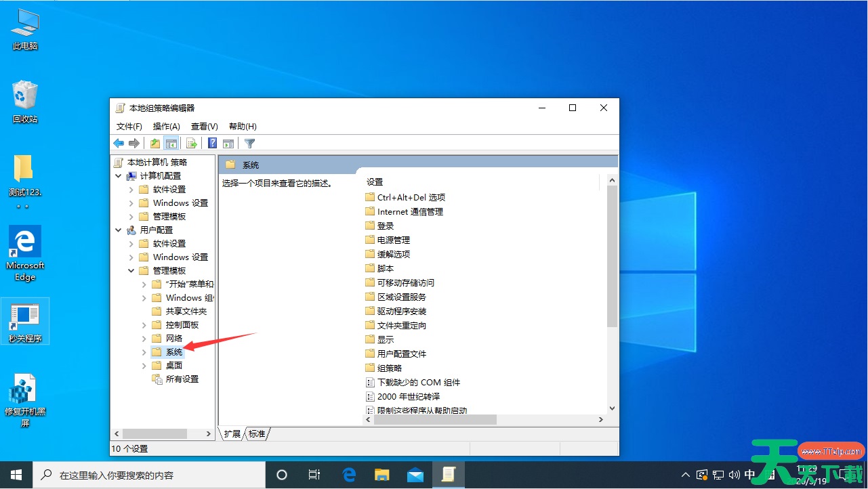This screenshot has width=868, height=489.
Task: Expand the 控制面板 tree node
Action: point(144,325)
